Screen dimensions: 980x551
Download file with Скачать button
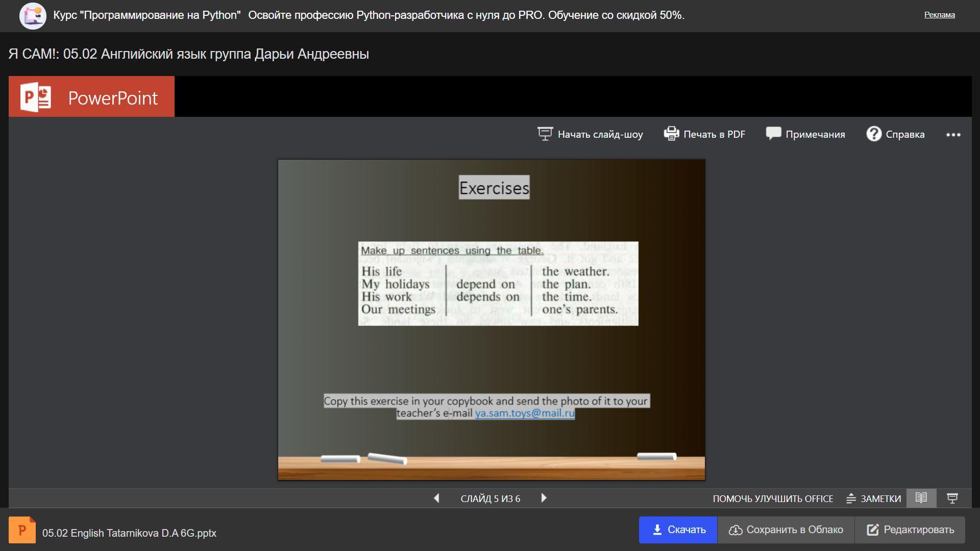tap(678, 530)
